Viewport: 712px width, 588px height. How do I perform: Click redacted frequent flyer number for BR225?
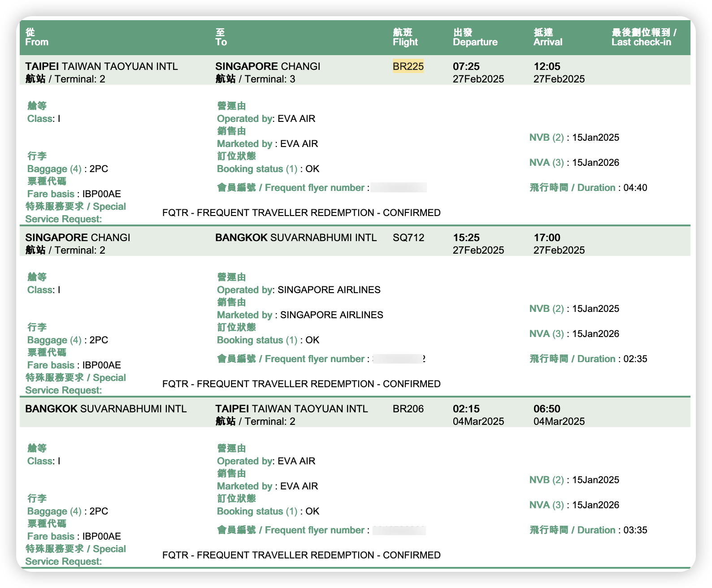pos(399,188)
